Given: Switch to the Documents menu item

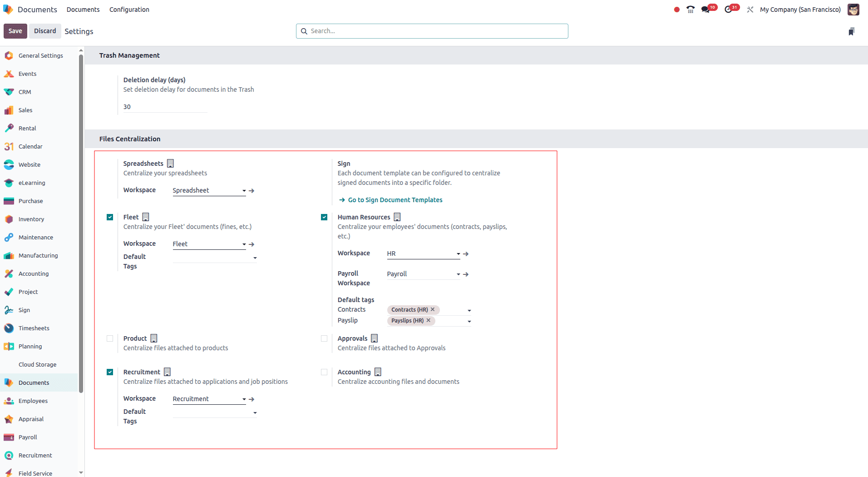Looking at the screenshot, I should tap(83, 9).
